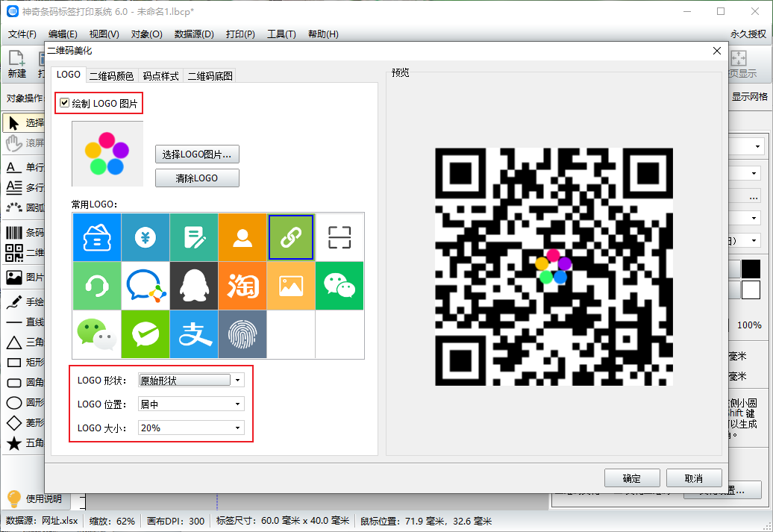Open the LOGO 大小 dropdown

191,428
